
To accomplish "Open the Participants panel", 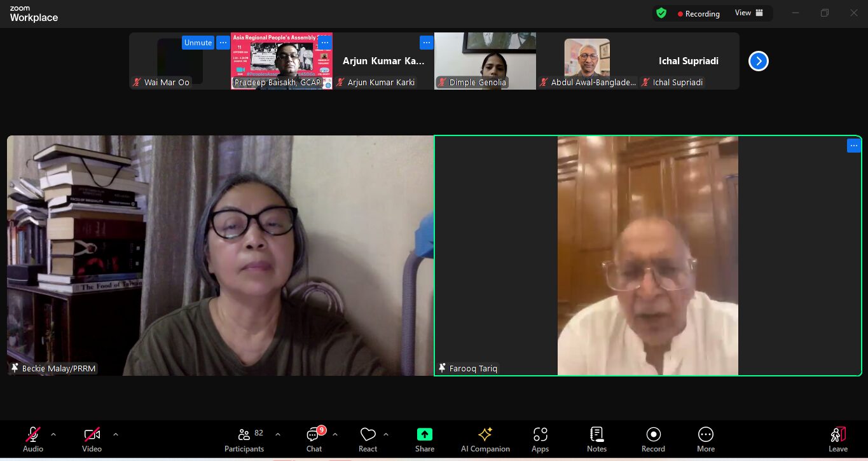I will pos(244,439).
